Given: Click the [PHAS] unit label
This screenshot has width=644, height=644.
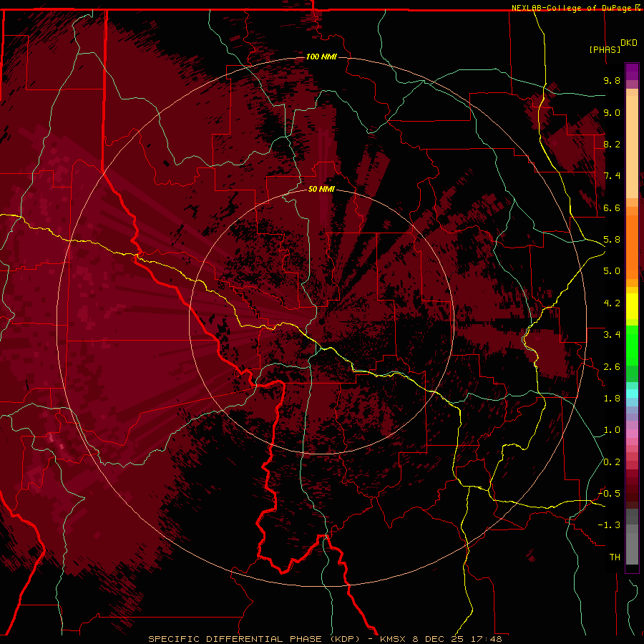Looking at the screenshot, I should coord(605,49).
